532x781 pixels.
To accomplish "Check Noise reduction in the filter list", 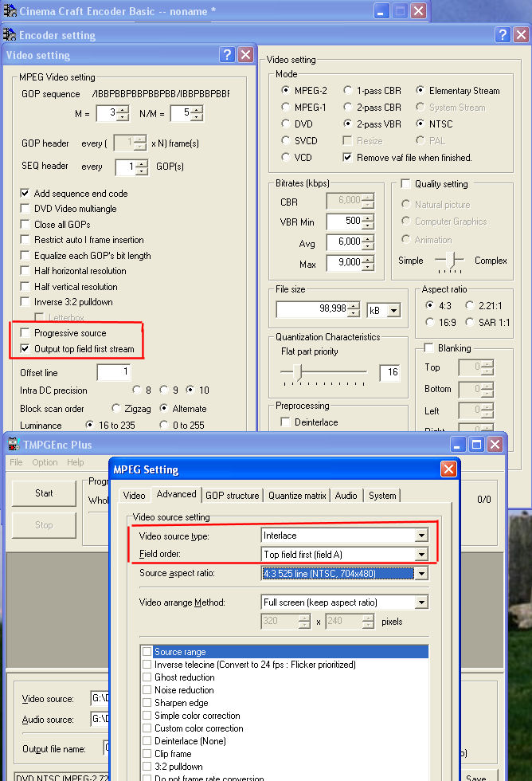I will [147, 690].
